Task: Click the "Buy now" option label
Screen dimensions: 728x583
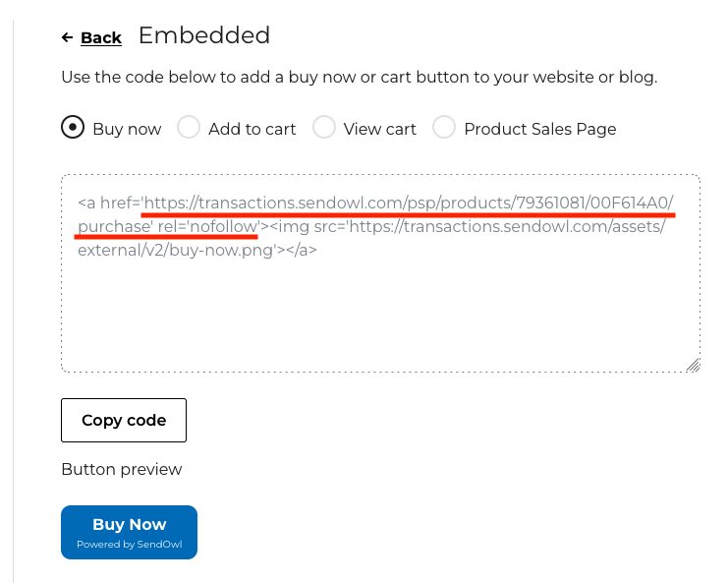Action: click(127, 129)
